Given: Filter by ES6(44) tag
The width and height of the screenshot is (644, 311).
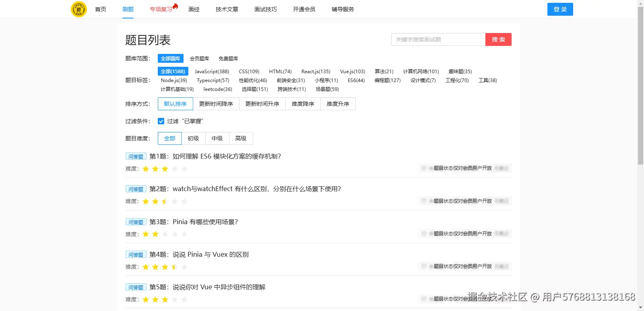Looking at the screenshot, I should click(356, 80).
